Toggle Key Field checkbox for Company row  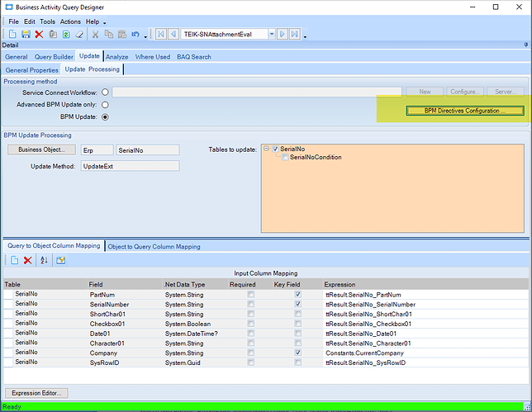click(x=297, y=353)
